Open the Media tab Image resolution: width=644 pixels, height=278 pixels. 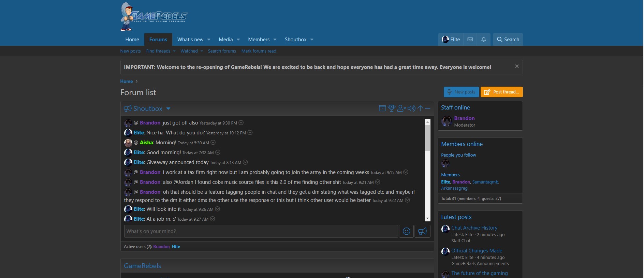pos(226,40)
